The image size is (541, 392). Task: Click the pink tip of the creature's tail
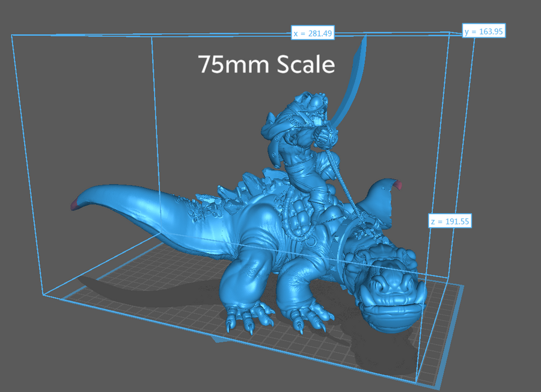coord(75,206)
